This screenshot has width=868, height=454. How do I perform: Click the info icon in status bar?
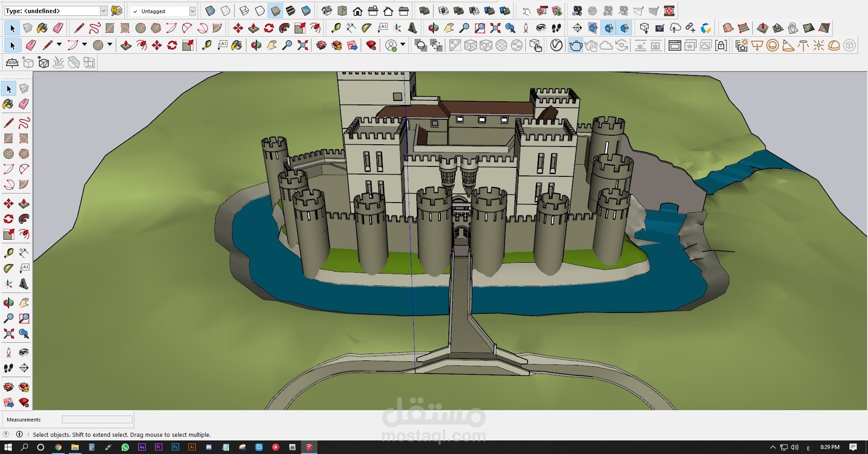tap(19, 434)
